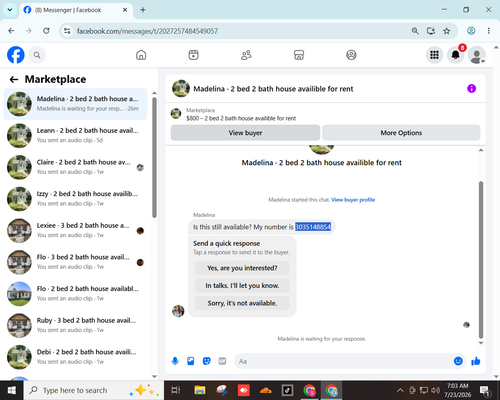Open the Facebook search icon
The image size is (500, 400).
37,55
